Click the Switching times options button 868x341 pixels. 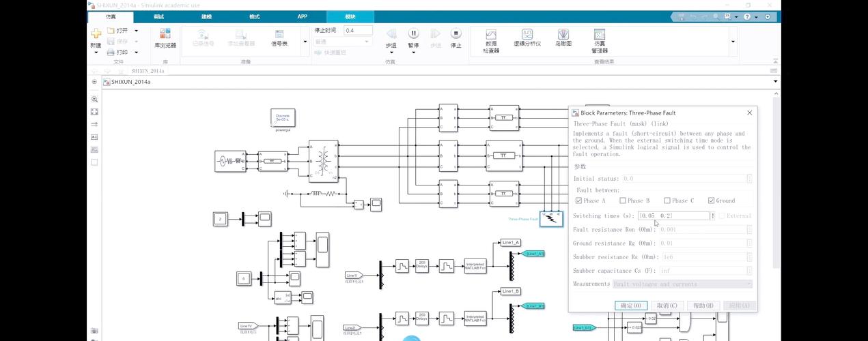tap(713, 216)
